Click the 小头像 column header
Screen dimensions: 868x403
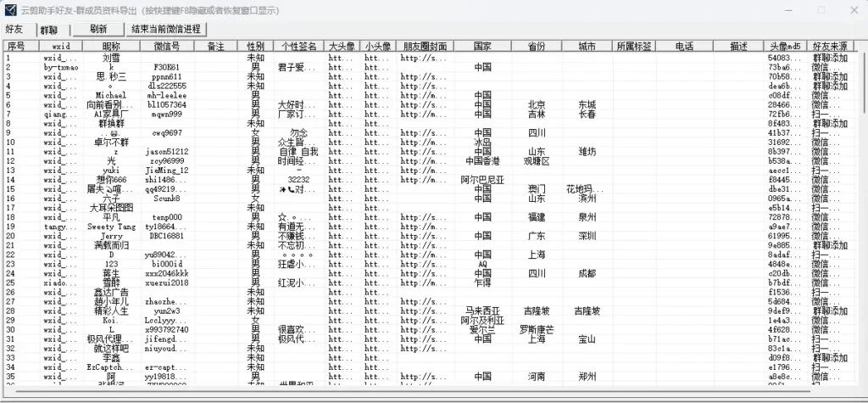tap(378, 46)
